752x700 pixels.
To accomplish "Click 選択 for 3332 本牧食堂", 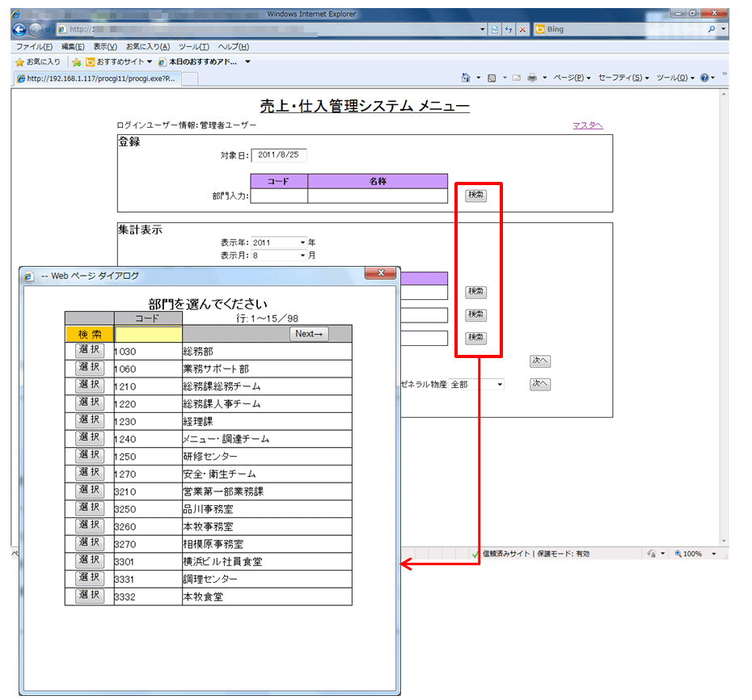I will tap(90, 596).
